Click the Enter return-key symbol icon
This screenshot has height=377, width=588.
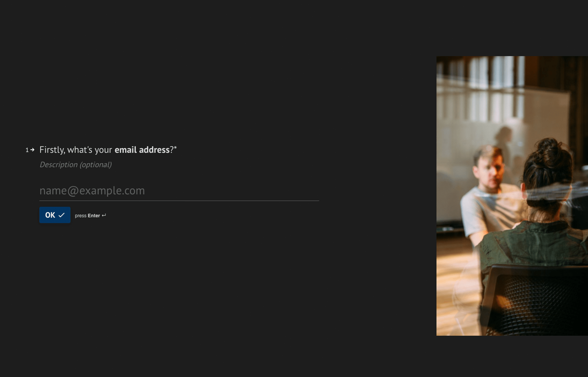click(104, 215)
